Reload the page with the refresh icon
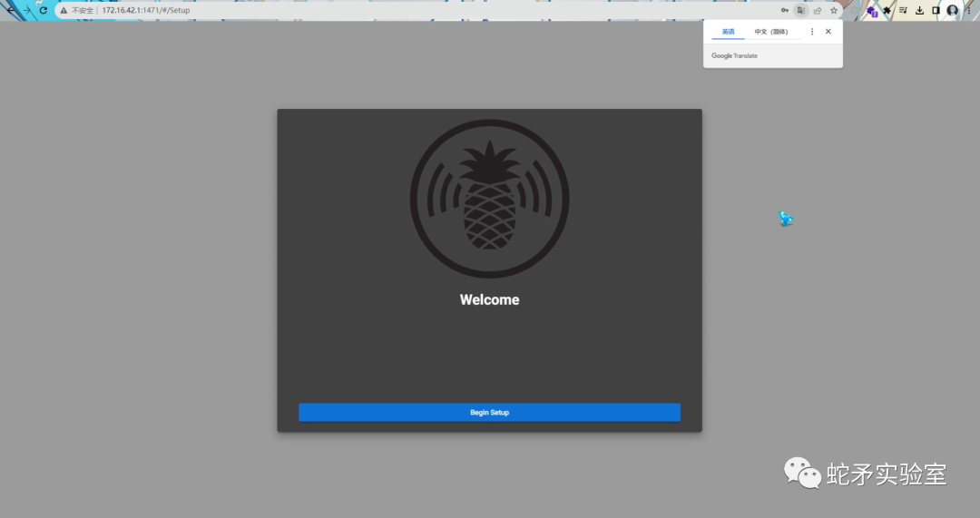Screen dimensions: 980x518 tap(44, 10)
